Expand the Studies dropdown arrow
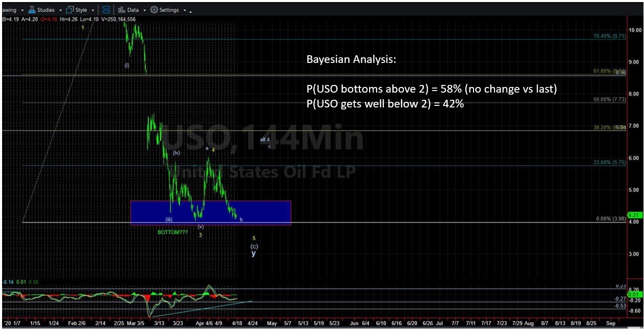The width and height of the screenshot is (644, 329). pyautogui.click(x=60, y=10)
